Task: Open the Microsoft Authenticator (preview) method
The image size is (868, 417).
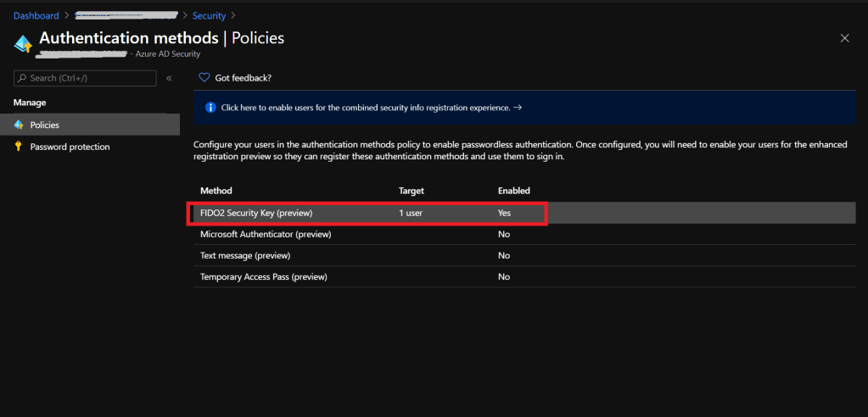Action: [265, 234]
